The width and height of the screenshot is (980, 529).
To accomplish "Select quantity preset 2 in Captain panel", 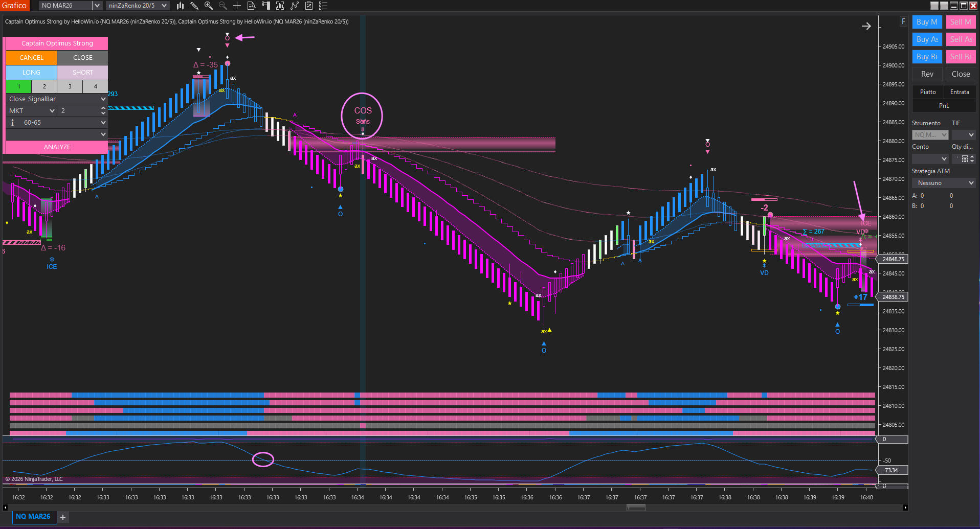I will point(44,86).
